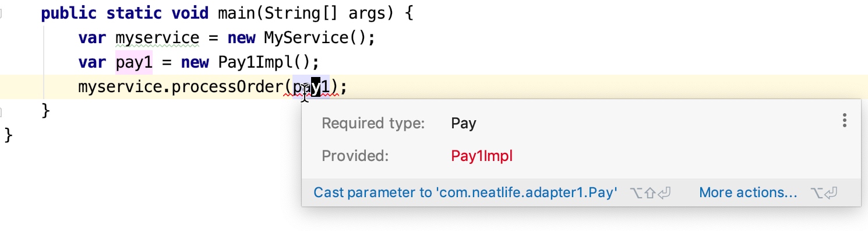The width and height of the screenshot is (868, 231).
Task: Click the fold end marker beside closing brace
Action: click(x=1, y=111)
